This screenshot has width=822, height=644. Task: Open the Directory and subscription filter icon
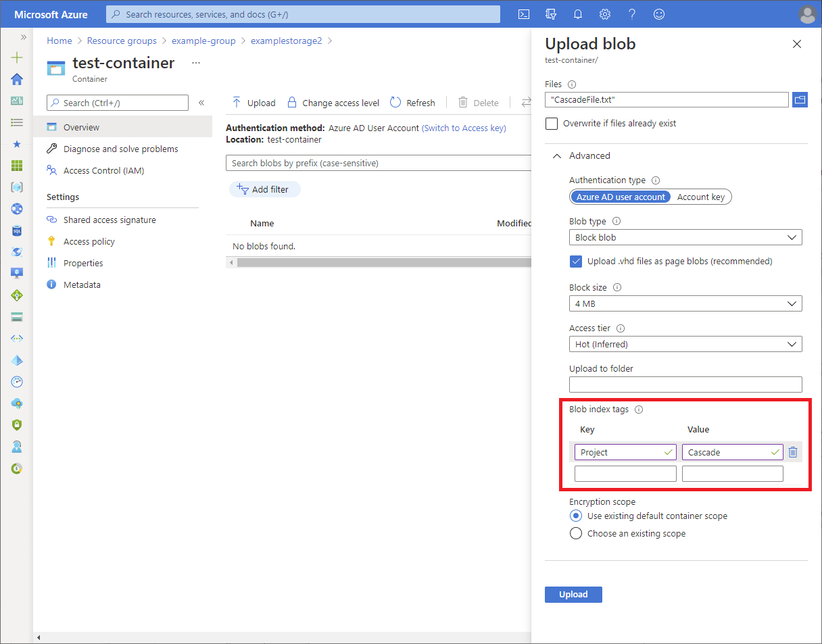[551, 14]
